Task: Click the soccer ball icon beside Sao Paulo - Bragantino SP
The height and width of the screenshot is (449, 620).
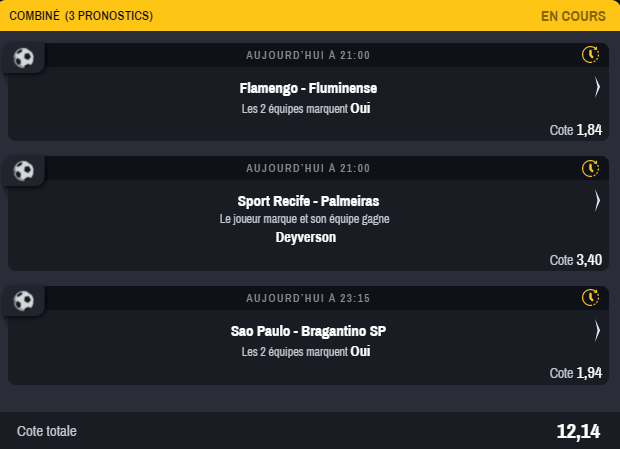Action: 23,300
